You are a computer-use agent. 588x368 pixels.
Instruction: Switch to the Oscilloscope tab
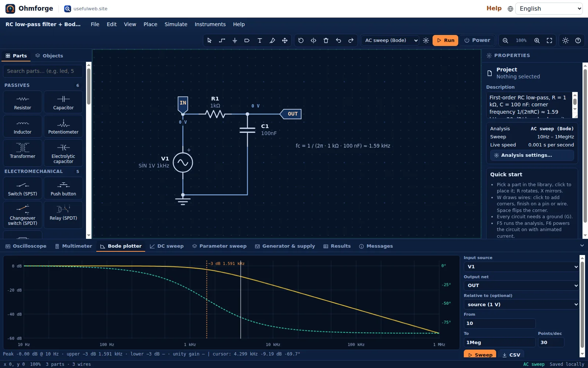point(26,246)
